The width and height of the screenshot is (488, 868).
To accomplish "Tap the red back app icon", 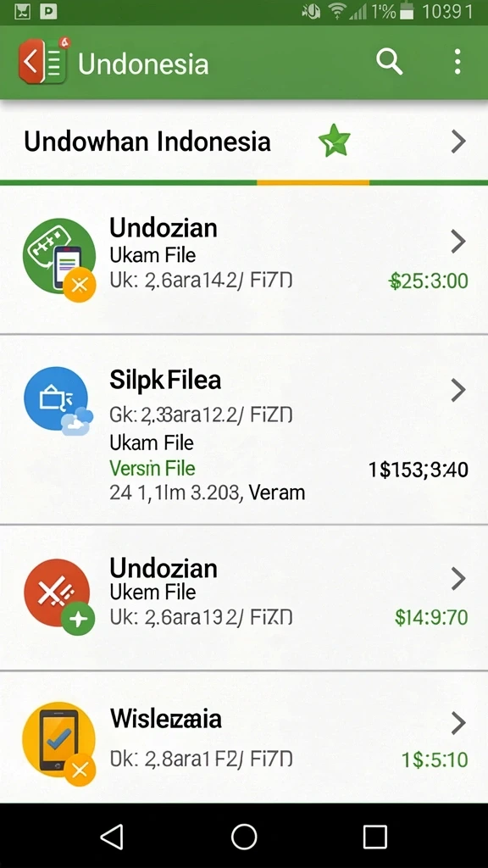I will (x=43, y=61).
